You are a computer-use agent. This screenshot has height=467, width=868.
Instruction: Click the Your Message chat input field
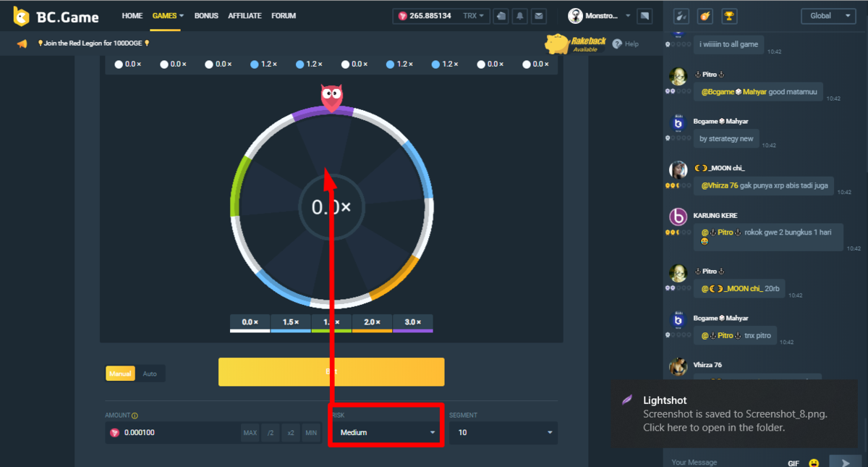click(x=723, y=461)
